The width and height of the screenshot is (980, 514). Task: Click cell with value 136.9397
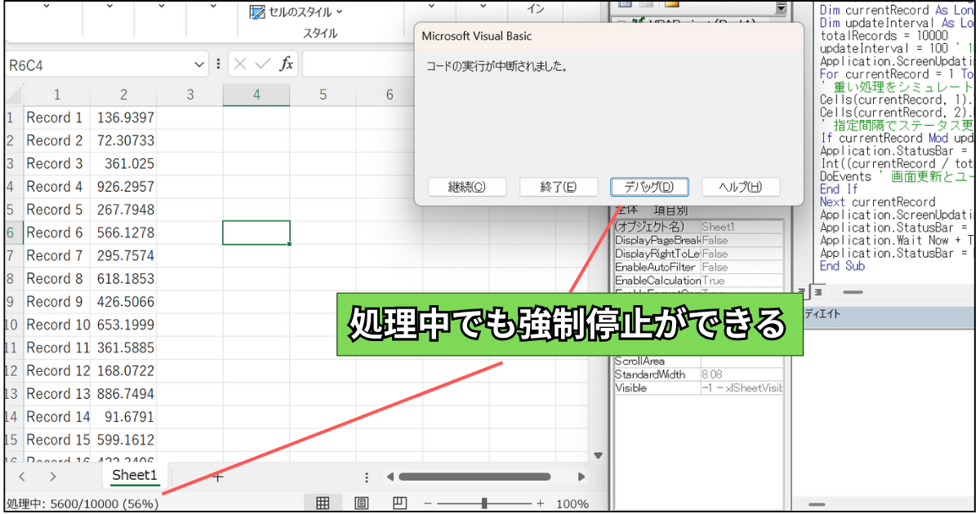pyautogui.click(x=125, y=117)
